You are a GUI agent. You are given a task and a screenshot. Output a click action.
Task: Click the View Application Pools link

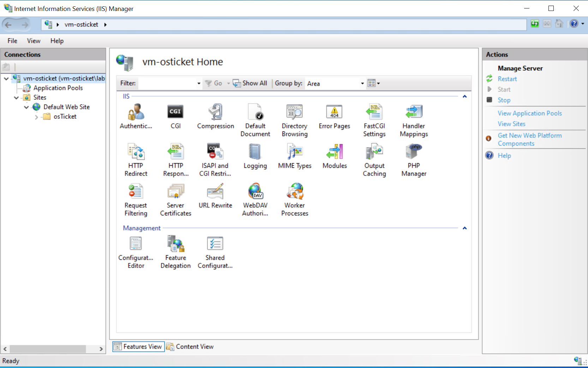coord(529,113)
